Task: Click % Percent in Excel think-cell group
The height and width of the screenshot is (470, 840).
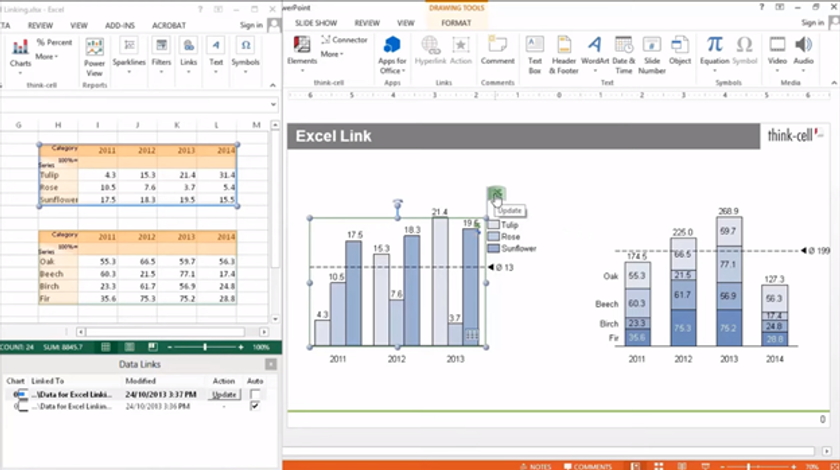Action: point(54,42)
